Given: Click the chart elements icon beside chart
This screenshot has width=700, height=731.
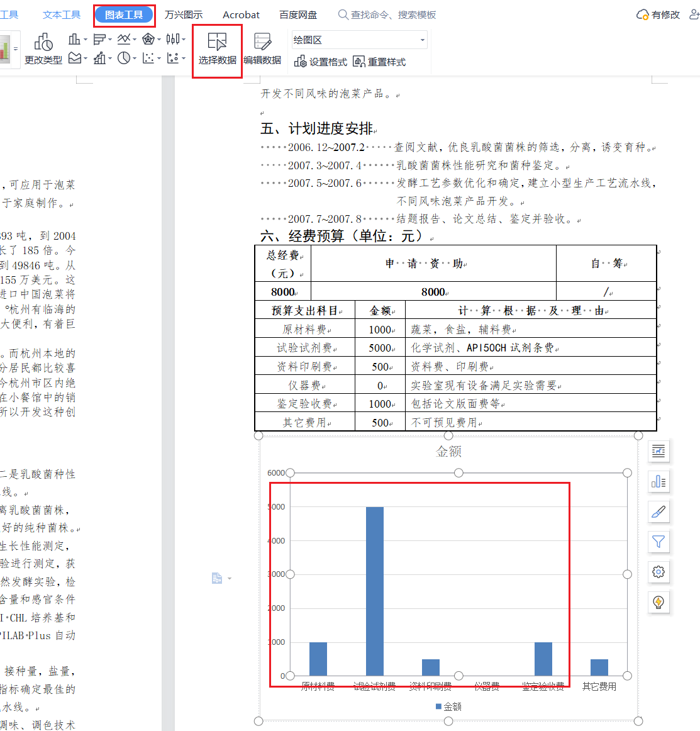Looking at the screenshot, I should tap(658, 482).
